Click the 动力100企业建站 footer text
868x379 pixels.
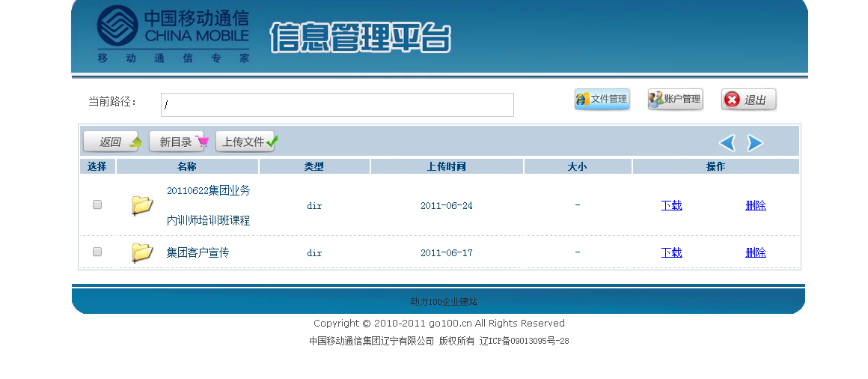click(444, 302)
